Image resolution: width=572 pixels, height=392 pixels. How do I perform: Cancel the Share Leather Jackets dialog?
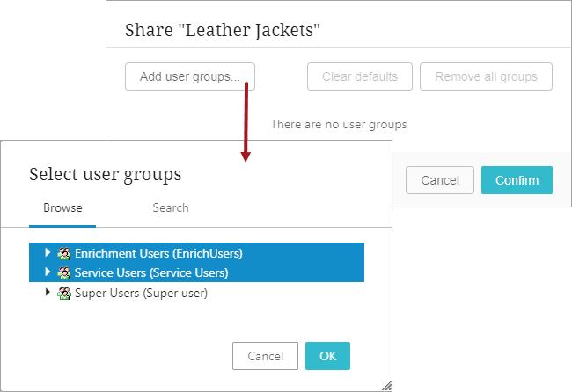point(440,180)
